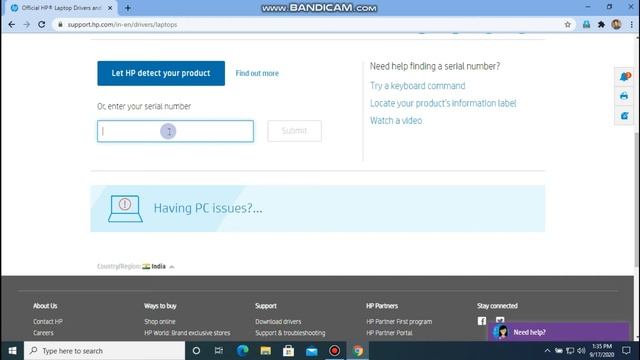Open the Shop online footer link
The width and height of the screenshot is (640, 360).
[160, 322]
